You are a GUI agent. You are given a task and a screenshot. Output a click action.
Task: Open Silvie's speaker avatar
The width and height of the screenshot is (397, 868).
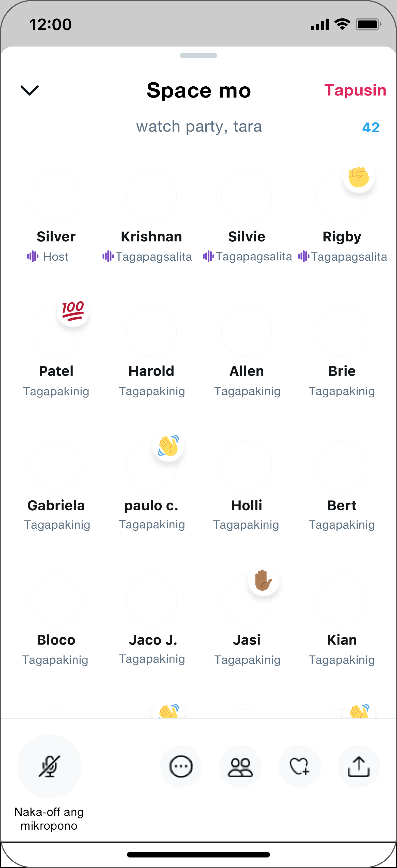point(246,197)
